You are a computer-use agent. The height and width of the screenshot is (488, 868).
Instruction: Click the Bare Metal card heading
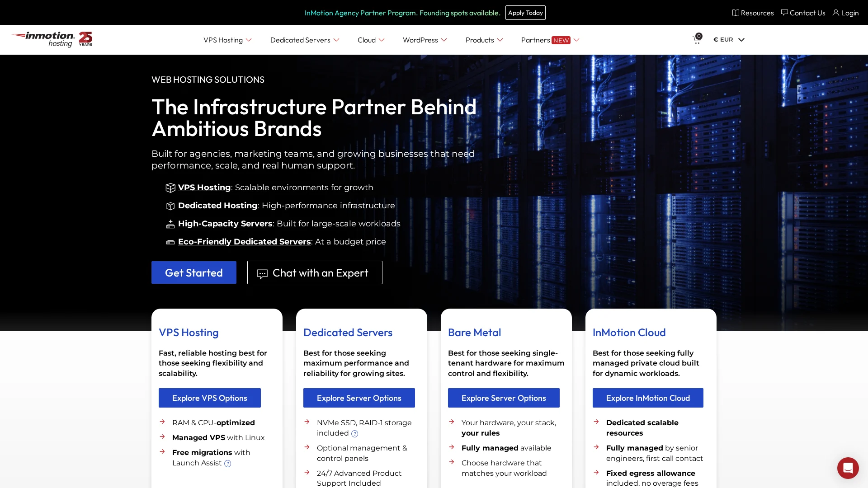tap(474, 333)
